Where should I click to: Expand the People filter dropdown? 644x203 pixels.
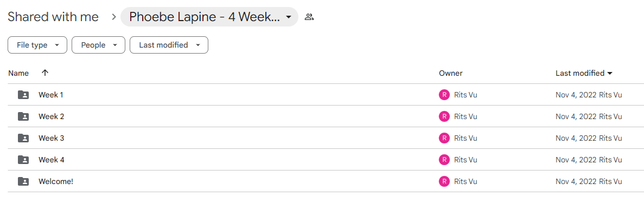click(99, 45)
